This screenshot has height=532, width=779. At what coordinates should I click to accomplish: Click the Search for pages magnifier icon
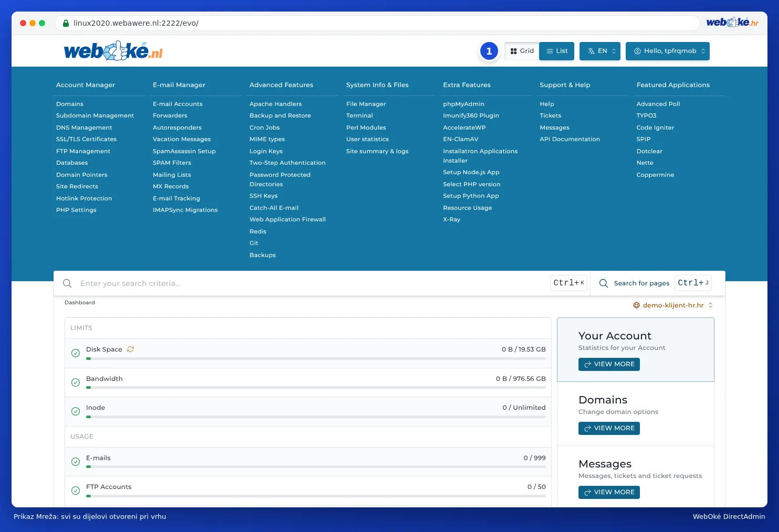pos(604,283)
